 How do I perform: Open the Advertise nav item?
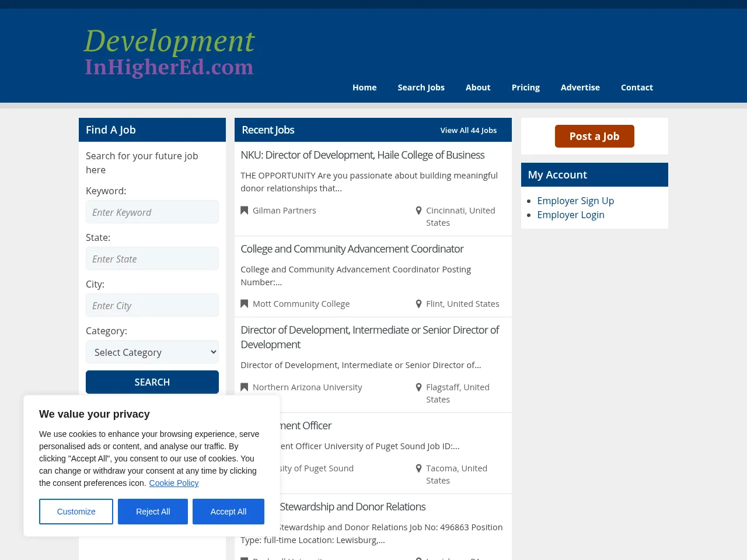coord(580,87)
